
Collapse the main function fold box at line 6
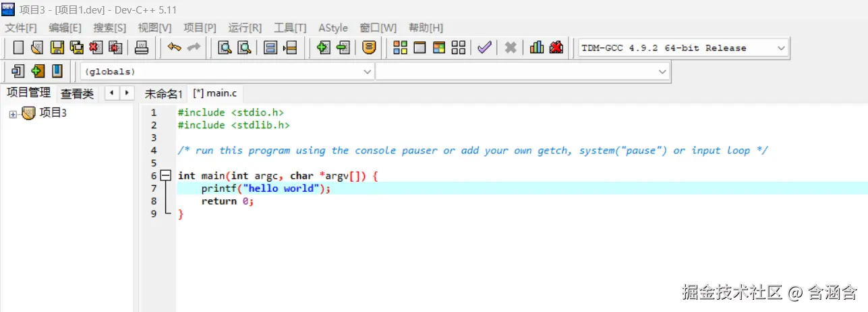[x=167, y=176]
